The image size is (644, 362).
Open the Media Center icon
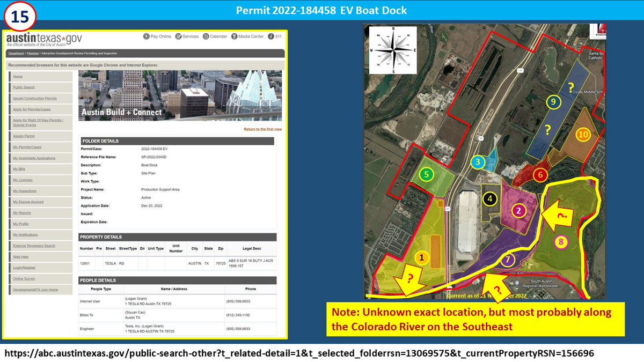tap(235, 36)
